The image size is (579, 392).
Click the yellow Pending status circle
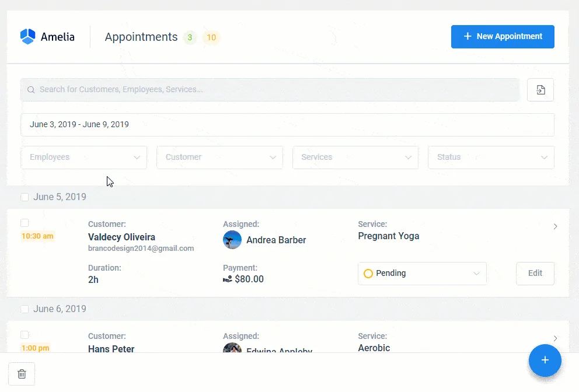[368, 274]
